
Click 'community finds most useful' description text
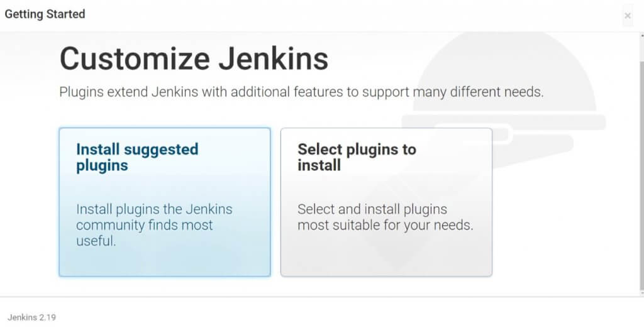pyautogui.click(x=145, y=233)
